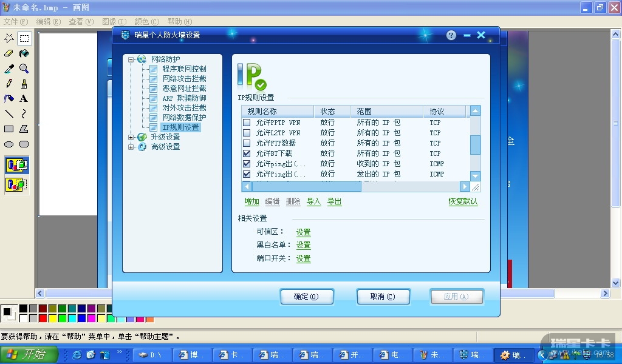Open ARP 欺骗防御 settings page
This screenshot has height=364, width=622.
[184, 98]
